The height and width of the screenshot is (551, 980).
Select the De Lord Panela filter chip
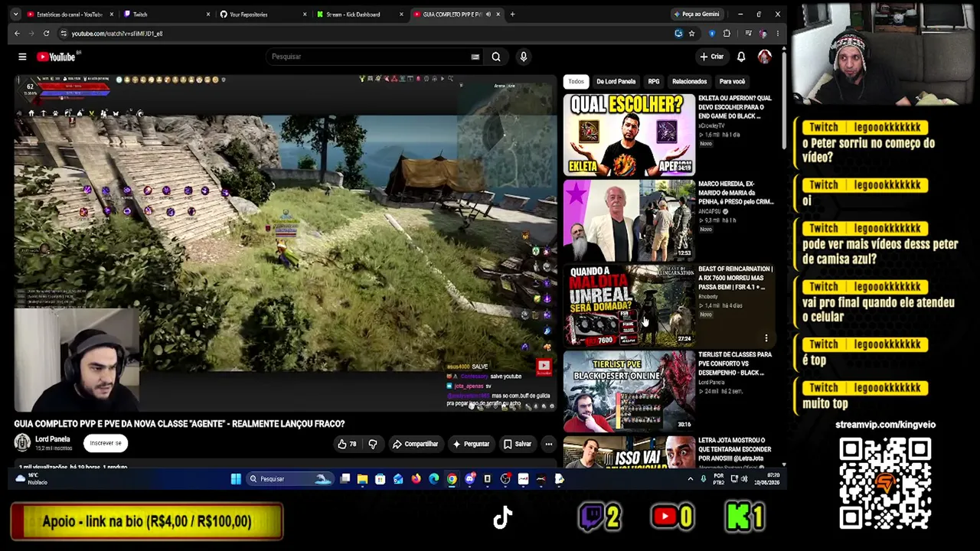point(616,82)
